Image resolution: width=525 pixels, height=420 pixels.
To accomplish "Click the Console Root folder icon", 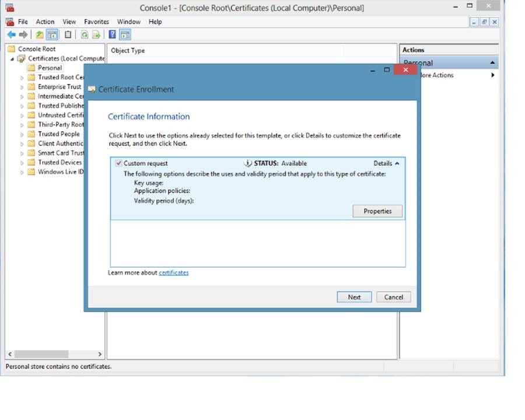I will (x=12, y=49).
